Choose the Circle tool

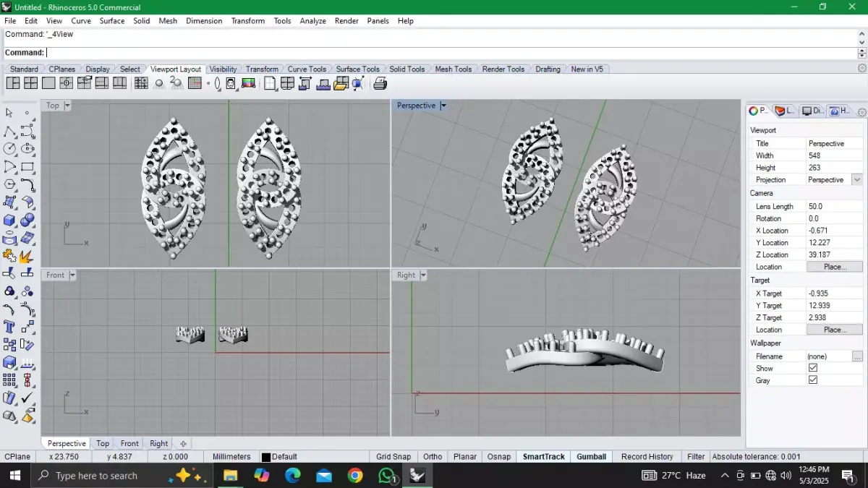click(10, 149)
